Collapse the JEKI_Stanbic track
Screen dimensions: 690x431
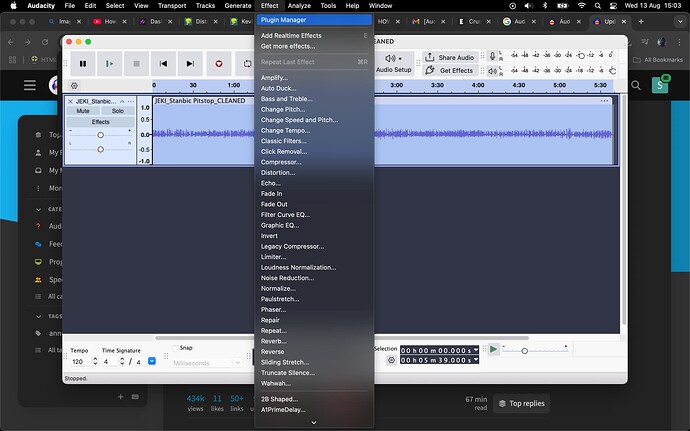[122, 101]
